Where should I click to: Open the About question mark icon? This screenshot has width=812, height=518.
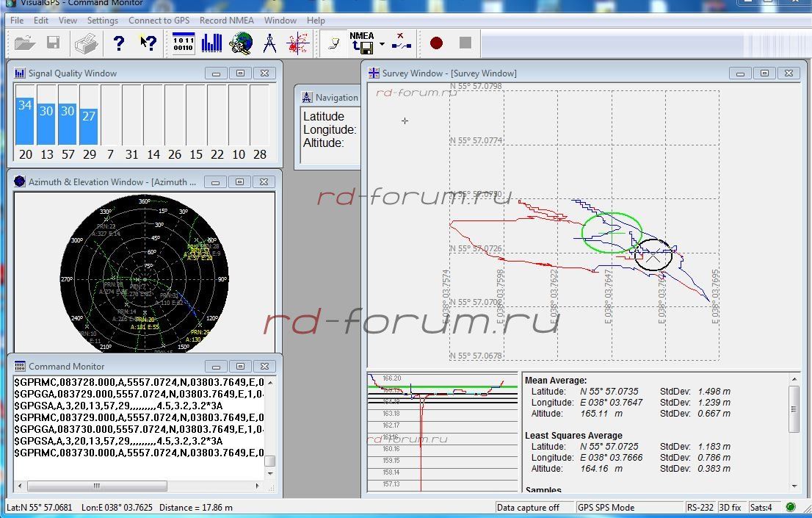tap(119, 43)
